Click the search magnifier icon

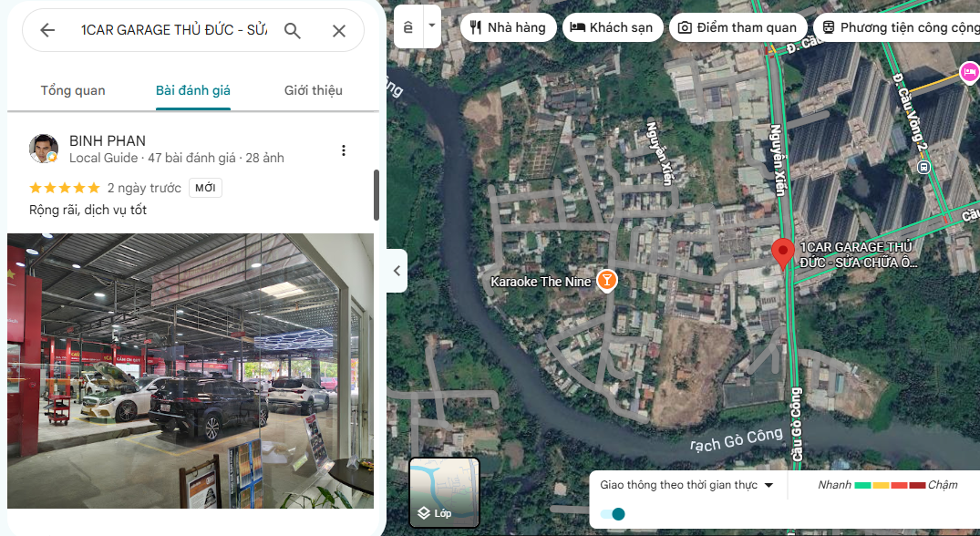click(292, 30)
